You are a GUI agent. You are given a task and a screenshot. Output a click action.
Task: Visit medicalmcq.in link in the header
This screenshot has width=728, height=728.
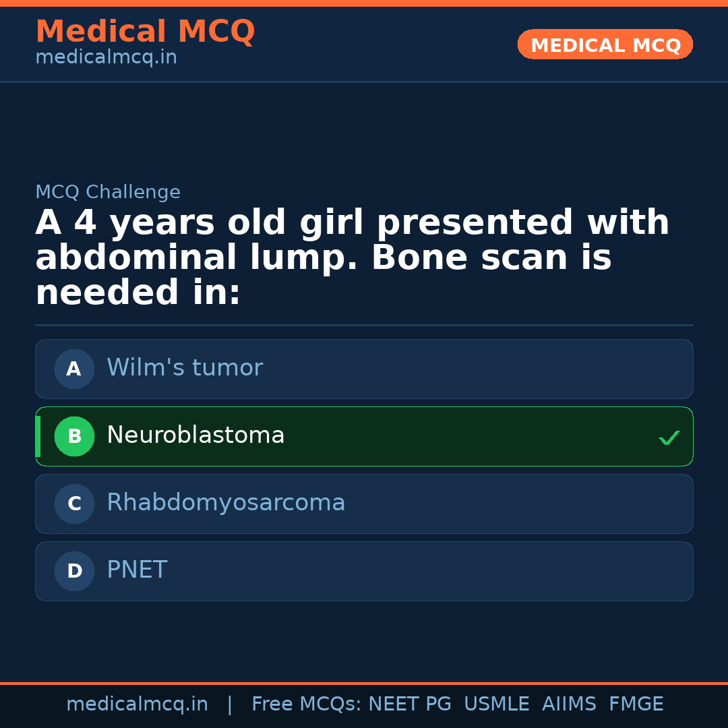105,57
